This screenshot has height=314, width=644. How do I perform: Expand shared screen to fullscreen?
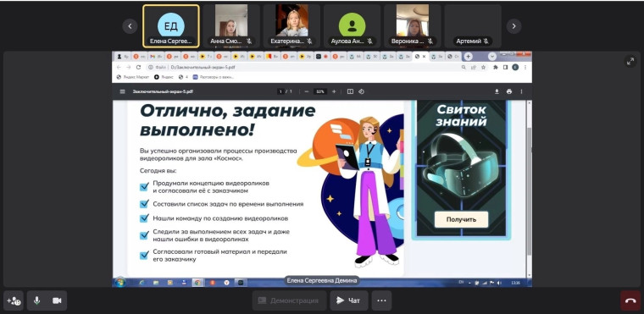click(630, 61)
